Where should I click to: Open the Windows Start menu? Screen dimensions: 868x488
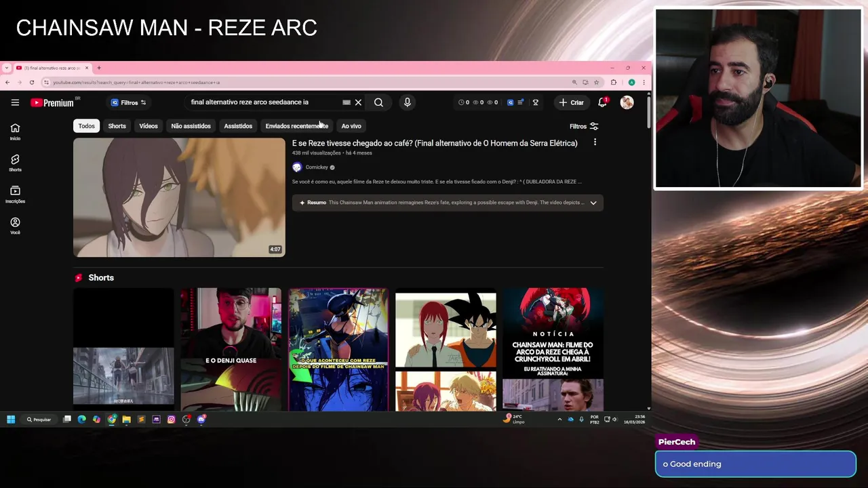click(x=11, y=420)
